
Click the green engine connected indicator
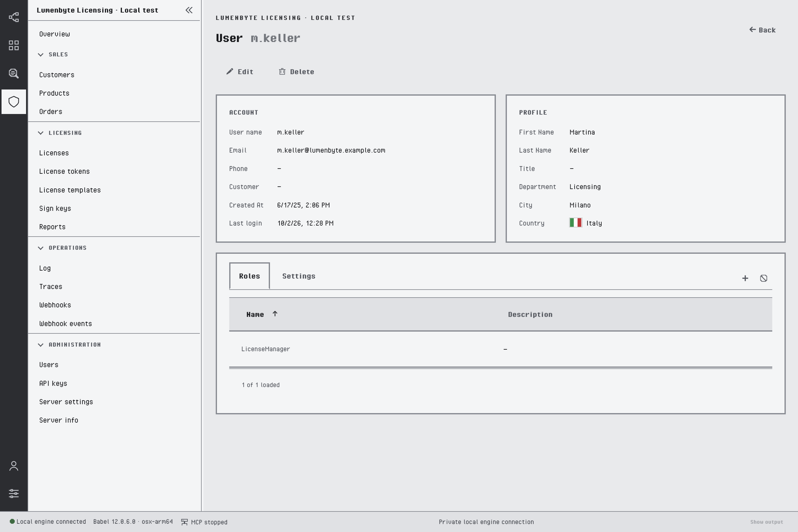tap(12, 522)
